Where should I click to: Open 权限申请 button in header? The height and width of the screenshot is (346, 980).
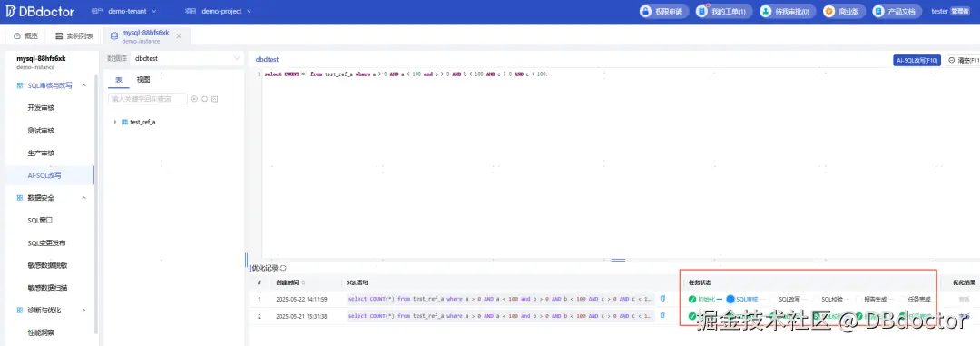point(664,11)
